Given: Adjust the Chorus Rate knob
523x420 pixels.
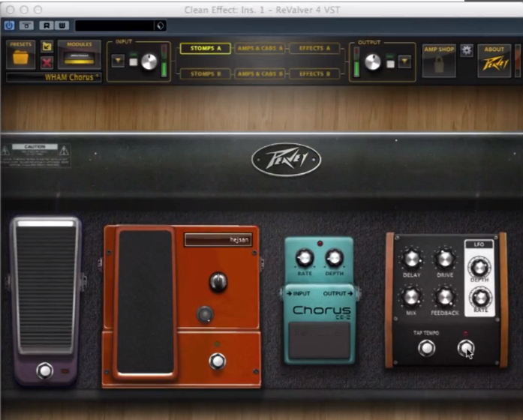Looking at the screenshot, I should coord(304,258).
